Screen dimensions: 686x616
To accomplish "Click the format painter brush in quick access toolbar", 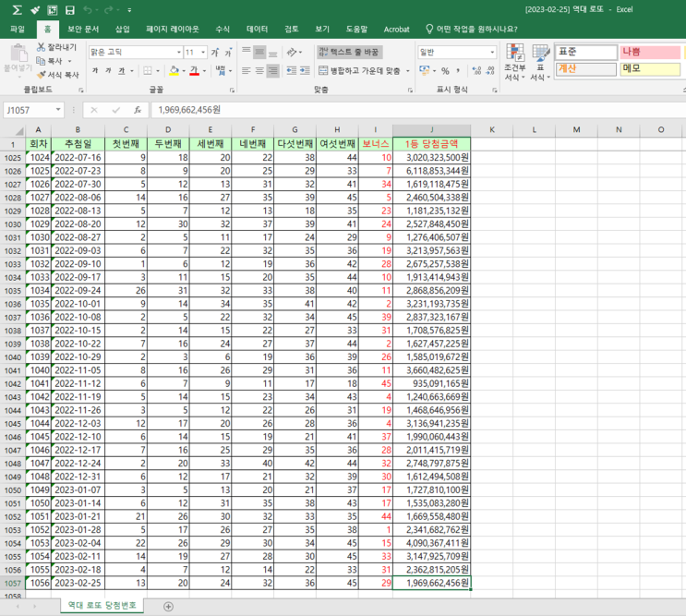I will [x=35, y=9].
